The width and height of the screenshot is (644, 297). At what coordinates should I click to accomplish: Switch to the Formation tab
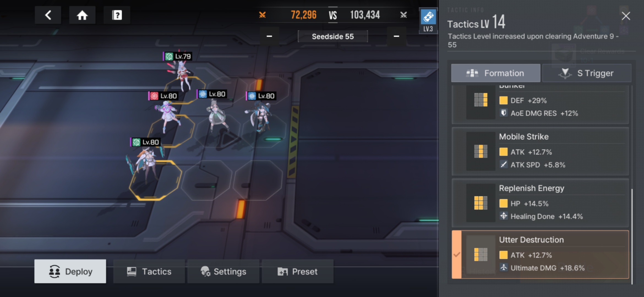tap(496, 73)
